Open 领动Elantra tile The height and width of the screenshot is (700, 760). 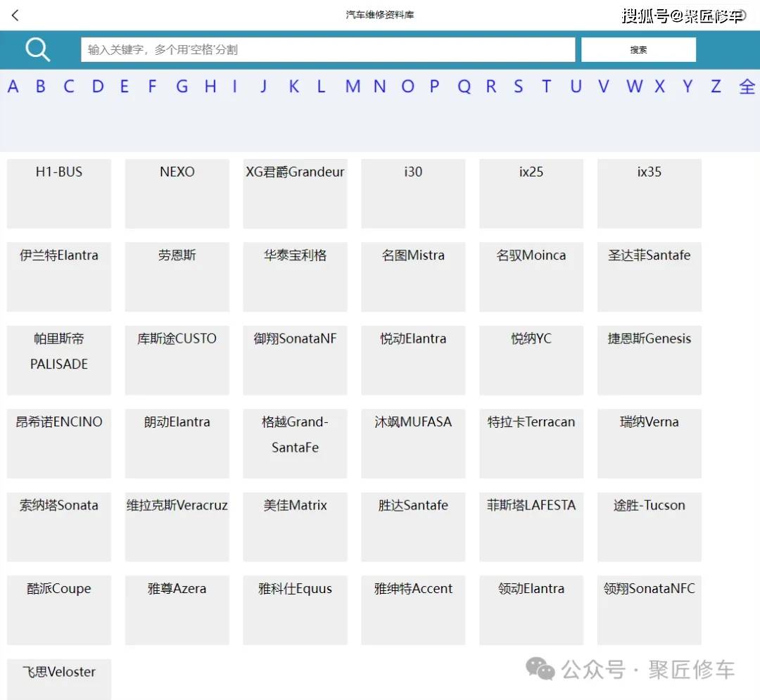[531, 611]
